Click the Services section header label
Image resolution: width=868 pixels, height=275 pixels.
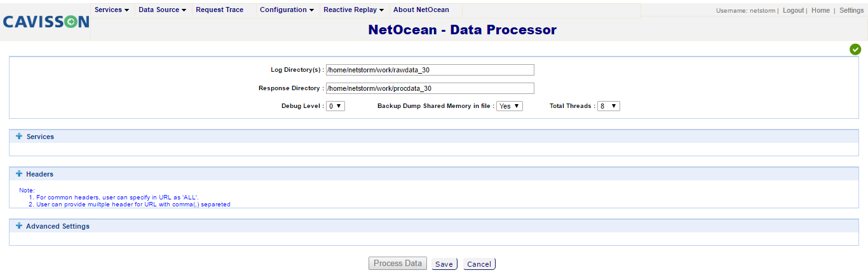click(x=40, y=137)
